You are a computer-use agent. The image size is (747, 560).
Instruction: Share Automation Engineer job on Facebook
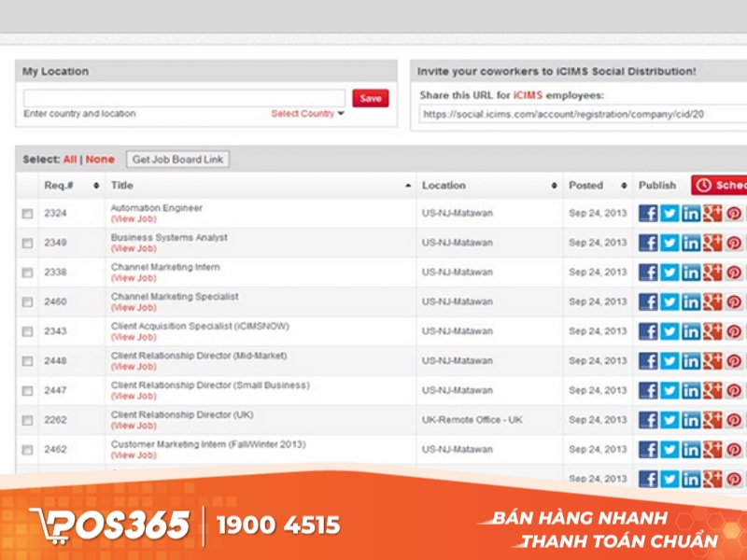[648, 214]
